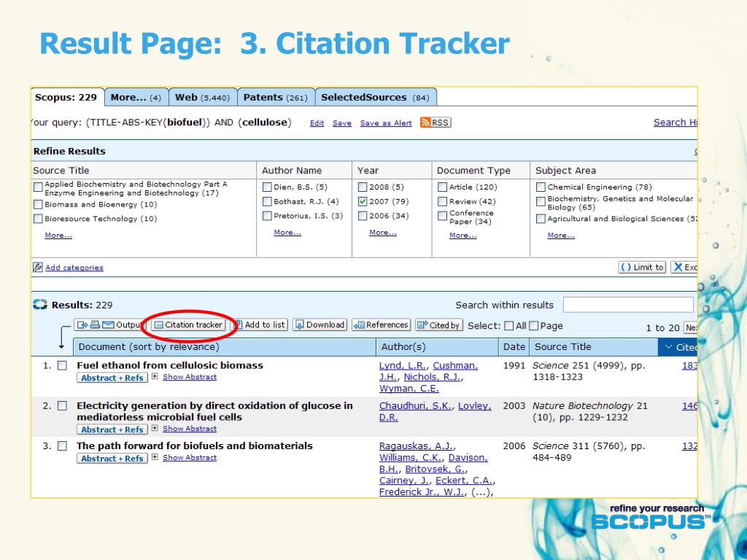Open the Scopus: 229 tab

point(67,97)
